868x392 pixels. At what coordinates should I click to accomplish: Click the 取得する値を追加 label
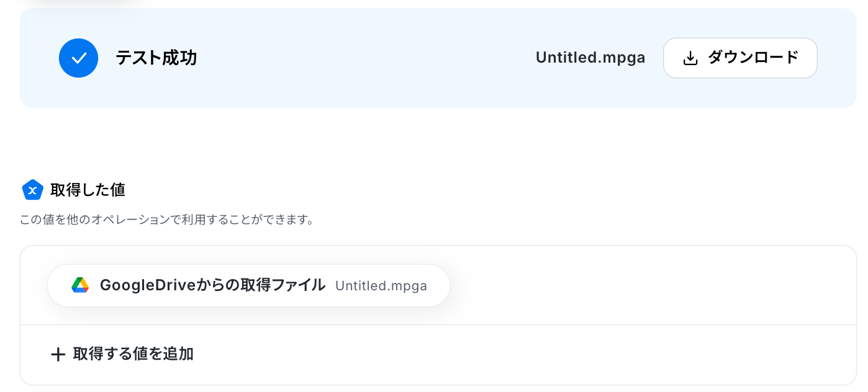pyautogui.click(x=133, y=354)
